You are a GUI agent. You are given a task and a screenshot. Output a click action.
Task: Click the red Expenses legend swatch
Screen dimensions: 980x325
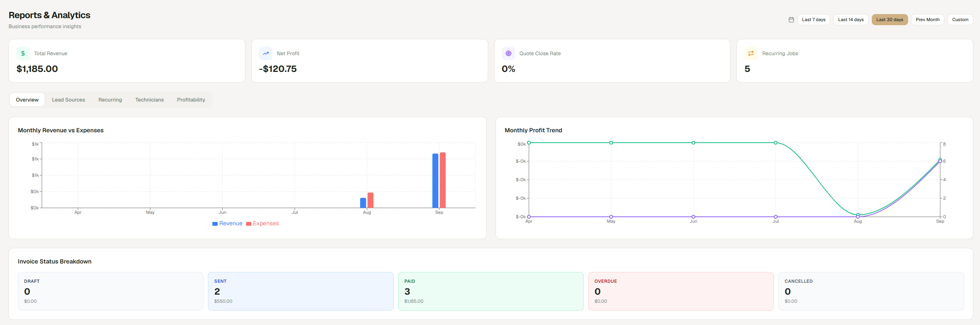point(249,224)
